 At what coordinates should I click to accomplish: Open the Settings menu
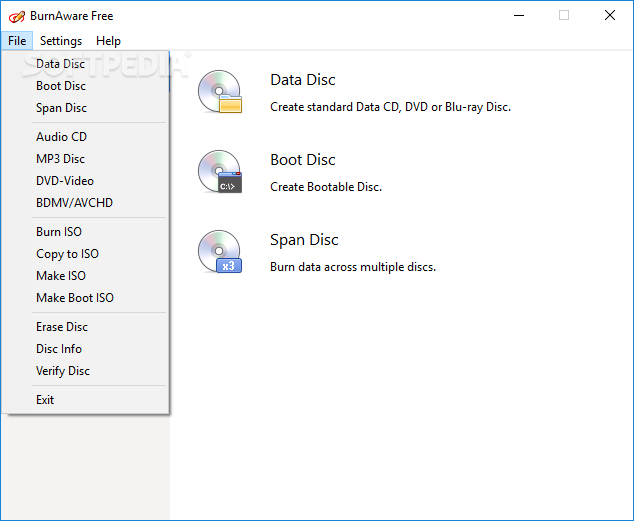(x=61, y=41)
